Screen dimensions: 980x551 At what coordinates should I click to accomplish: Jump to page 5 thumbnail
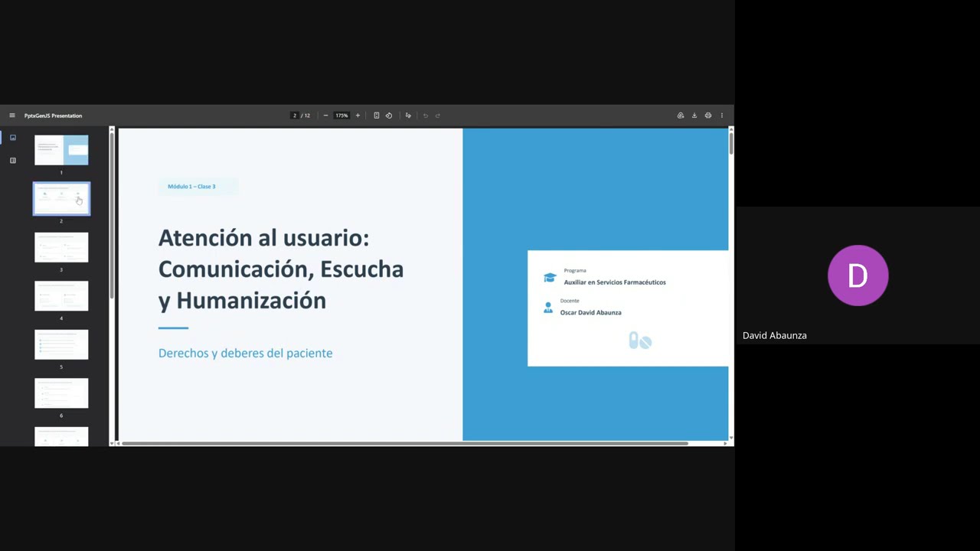61,344
